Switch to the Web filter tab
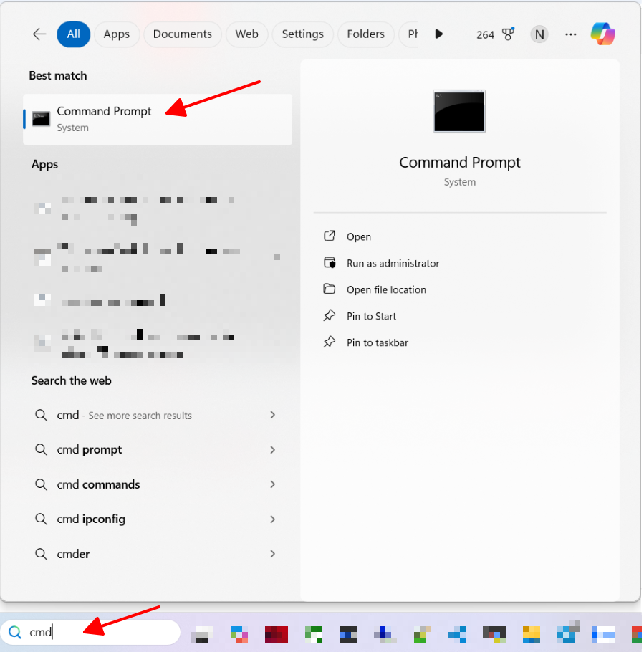 (x=247, y=34)
